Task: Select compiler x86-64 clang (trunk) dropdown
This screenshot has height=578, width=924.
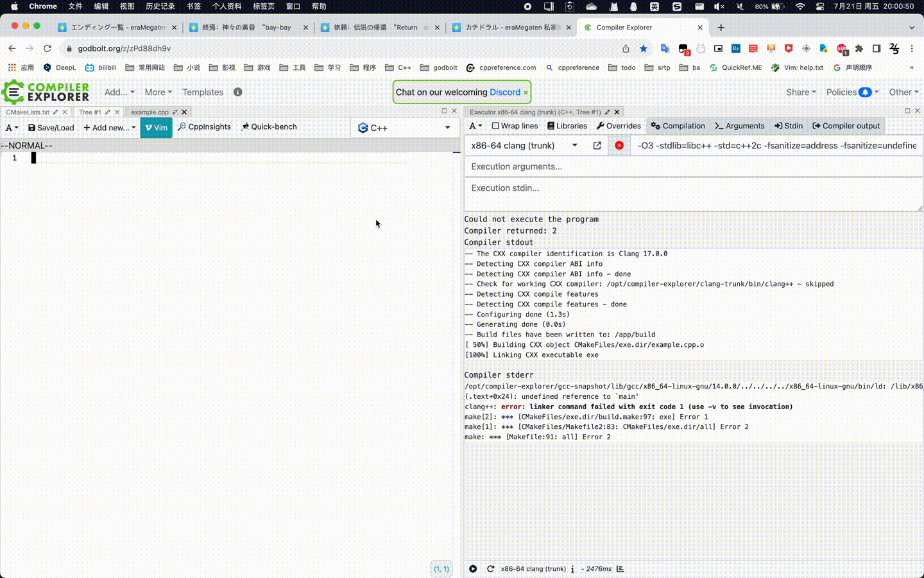Action: pos(525,146)
